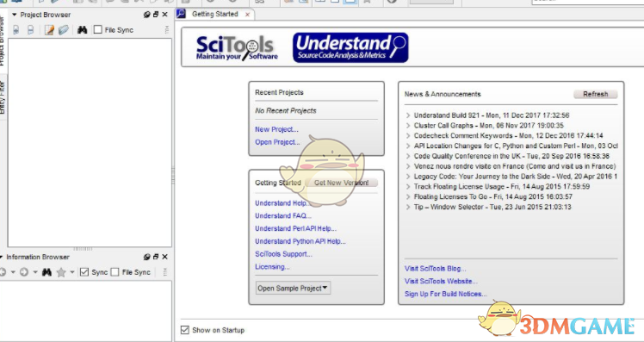This screenshot has width=644, height=342.
Task: Expand the Cluster Call Graphs news chevron
Action: pyautogui.click(x=408, y=126)
